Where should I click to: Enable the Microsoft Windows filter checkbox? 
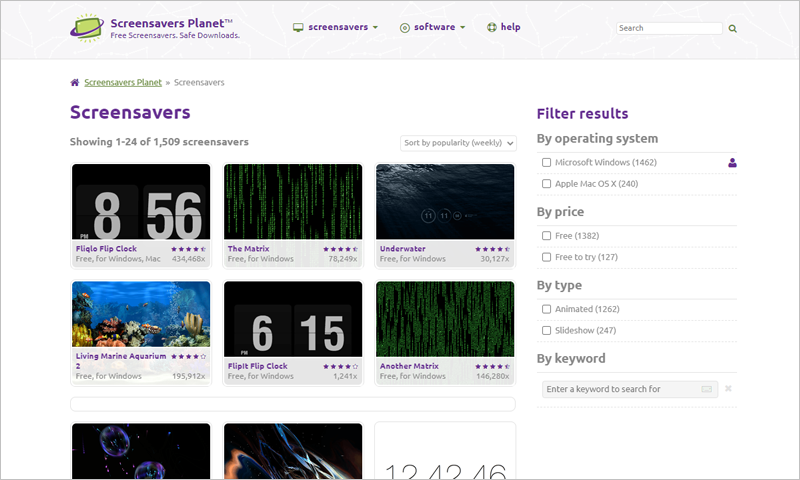coord(546,162)
